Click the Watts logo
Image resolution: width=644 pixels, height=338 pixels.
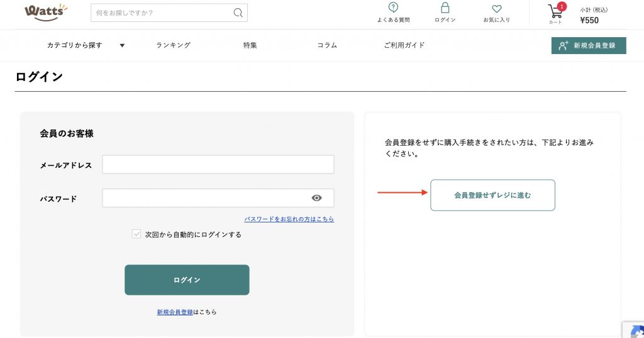(x=46, y=12)
